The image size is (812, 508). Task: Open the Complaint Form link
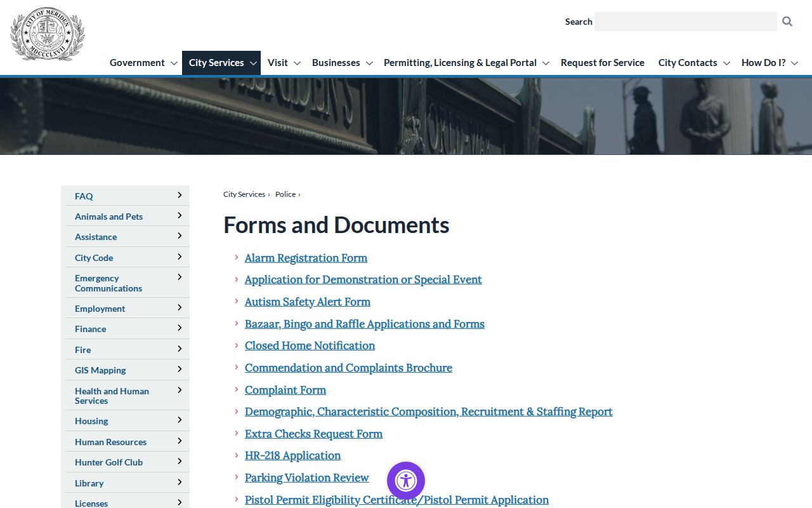tap(285, 390)
